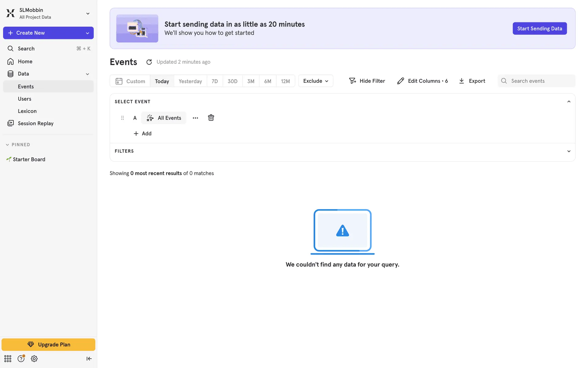
Task: Click the Custom date calendar icon
Action: tap(119, 81)
